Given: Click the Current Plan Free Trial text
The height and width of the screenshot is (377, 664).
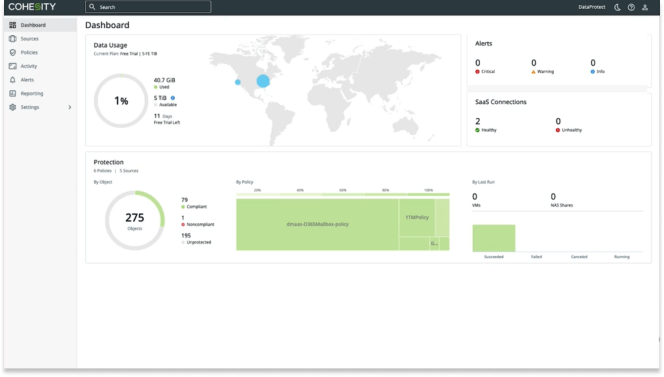Looking at the screenshot, I should pos(125,54).
